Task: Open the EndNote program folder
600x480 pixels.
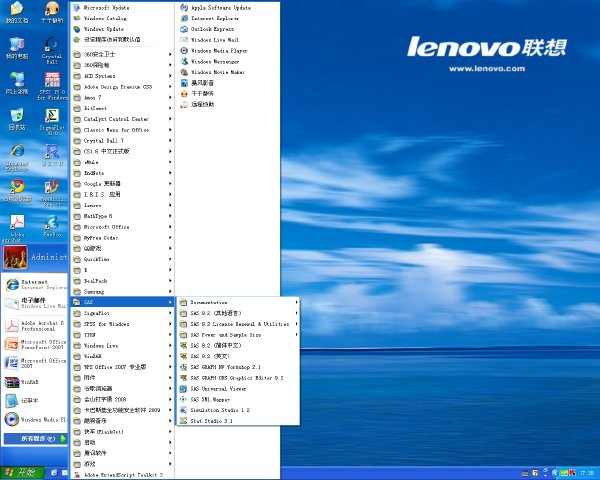Action: click(122, 173)
